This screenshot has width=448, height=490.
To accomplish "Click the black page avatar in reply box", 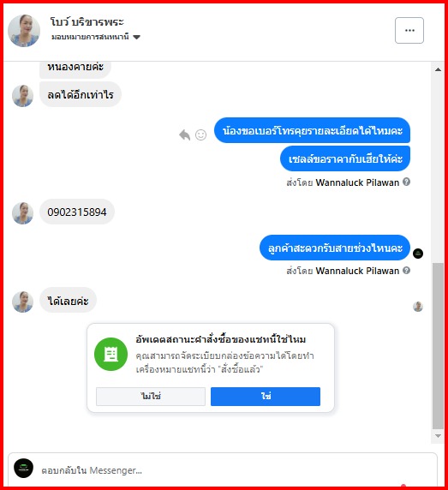I will click(x=23, y=468).
